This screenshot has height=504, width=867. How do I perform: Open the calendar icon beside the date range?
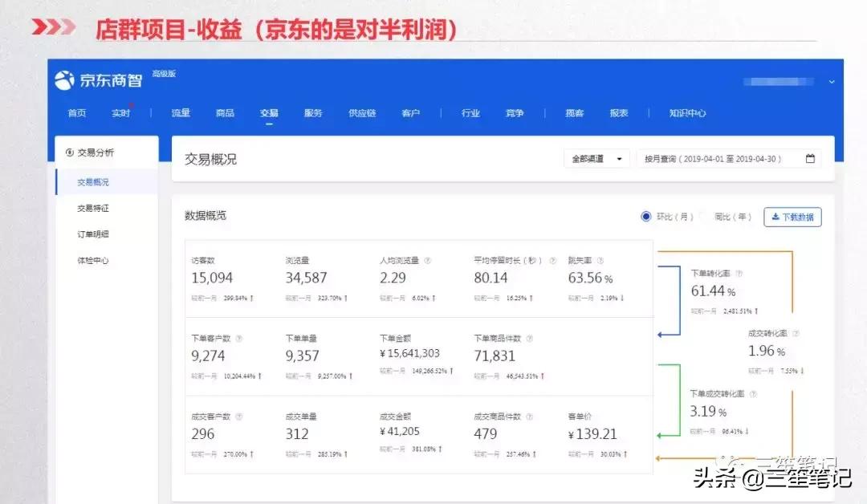pos(812,158)
